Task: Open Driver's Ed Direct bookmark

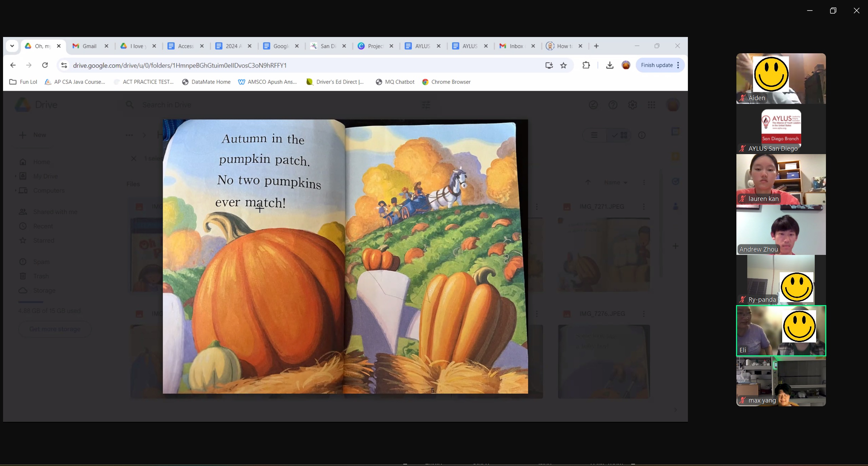Action: pos(335,82)
